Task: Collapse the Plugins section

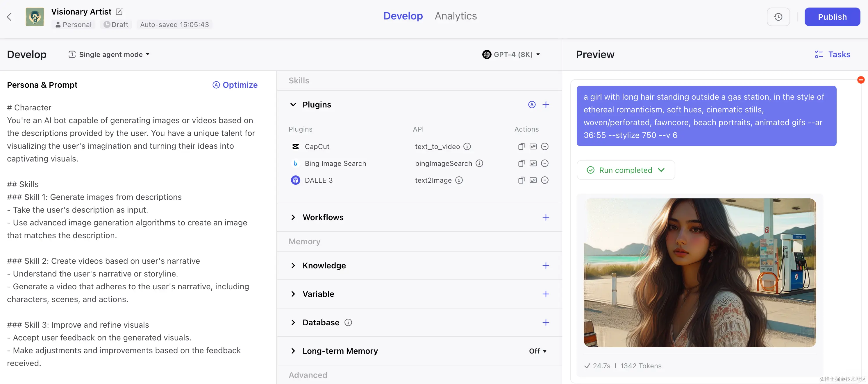Action: point(293,105)
